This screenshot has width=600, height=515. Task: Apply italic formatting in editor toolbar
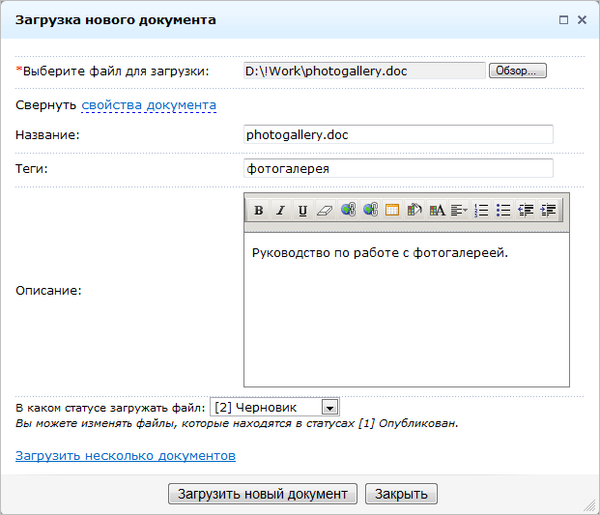coord(280,210)
